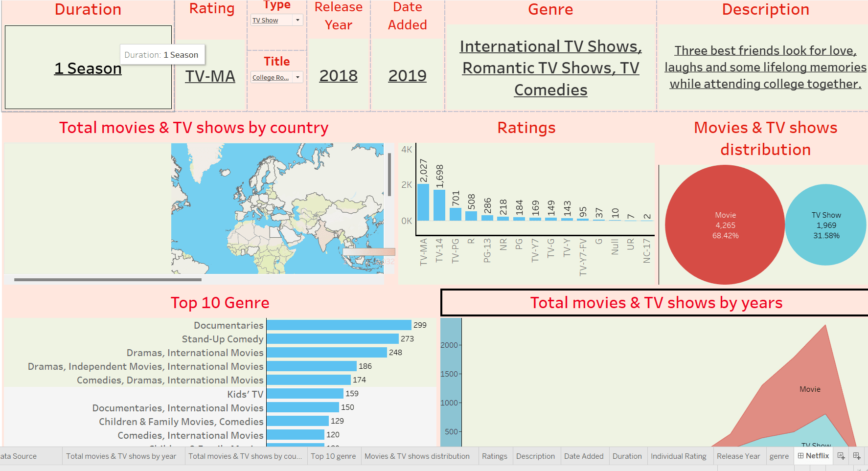Switch to the Data Source tab
Viewport: 868px width, 471px height.
click(x=20, y=456)
